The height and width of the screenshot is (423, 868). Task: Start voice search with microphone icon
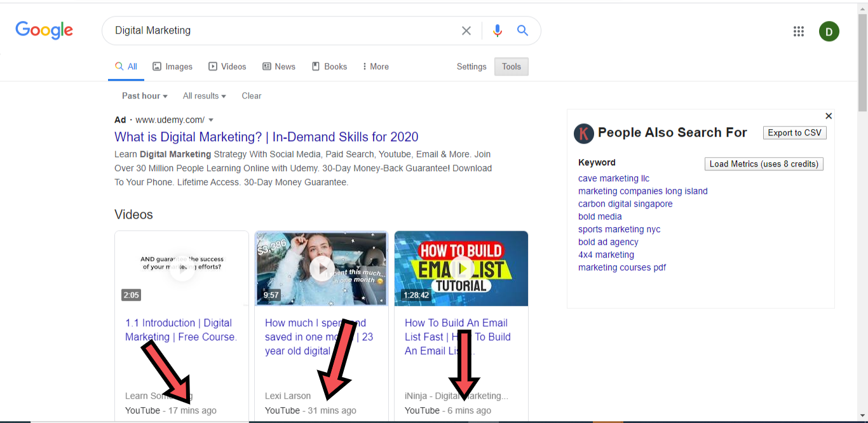pyautogui.click(x=497, y=31)
